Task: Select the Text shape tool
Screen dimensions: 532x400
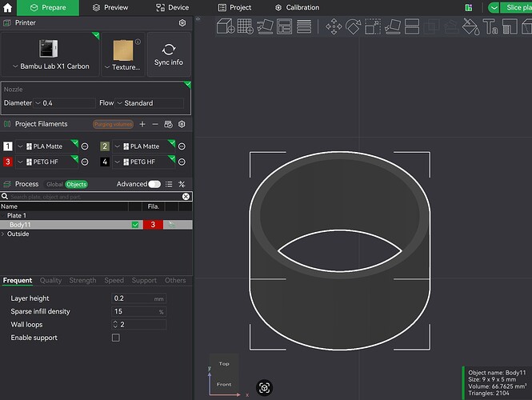Action: tap(490, 26)
